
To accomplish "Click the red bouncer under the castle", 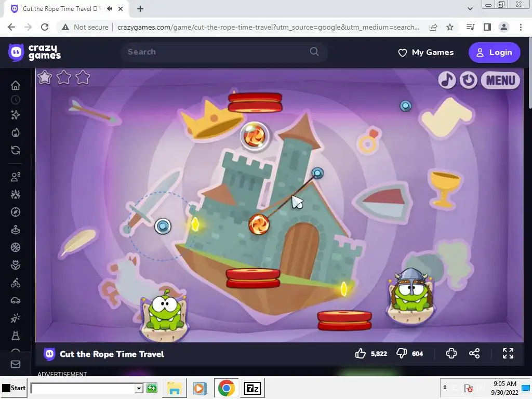I will point(253,278).
